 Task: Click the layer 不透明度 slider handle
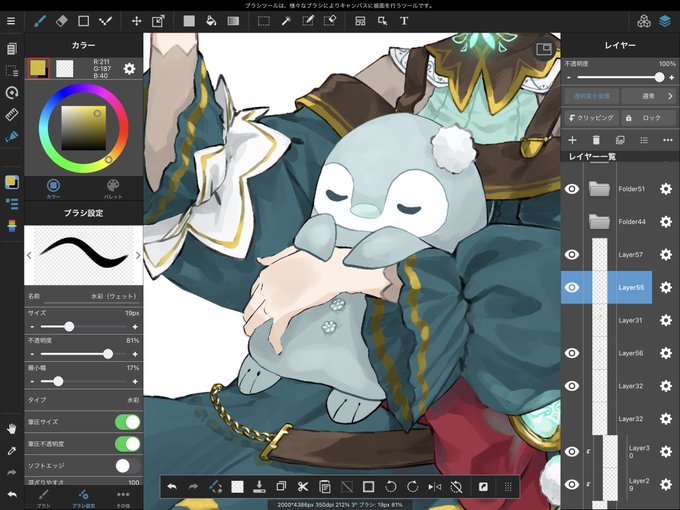(659, 77)
